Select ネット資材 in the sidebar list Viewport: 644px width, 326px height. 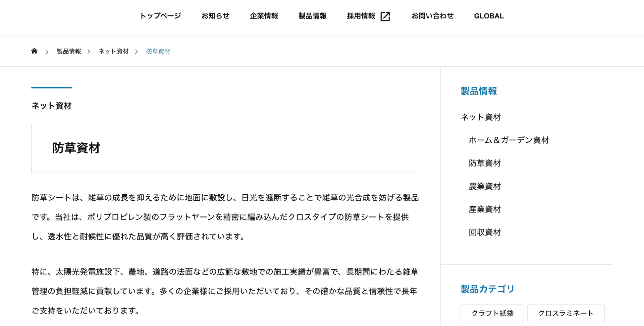pos(481,117)
